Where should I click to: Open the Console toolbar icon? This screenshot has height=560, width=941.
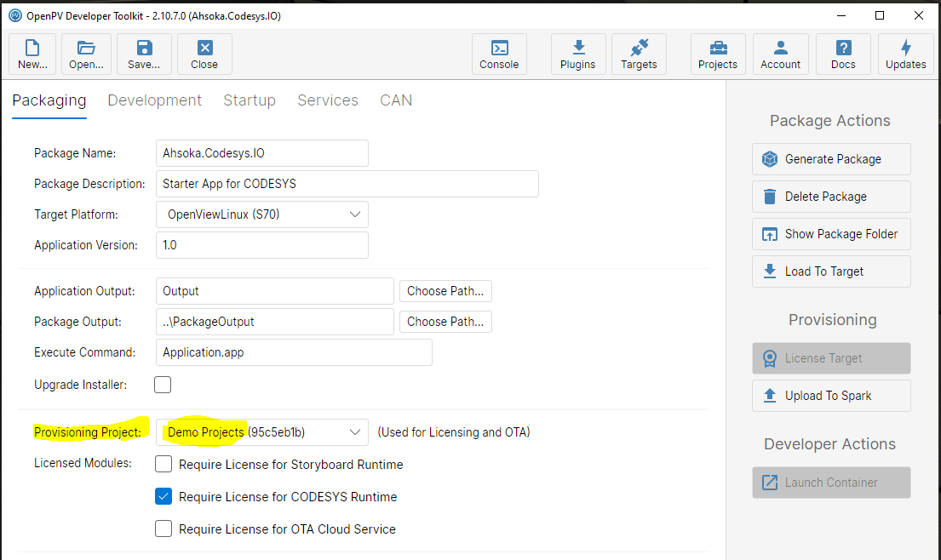[x=499, y=54]
